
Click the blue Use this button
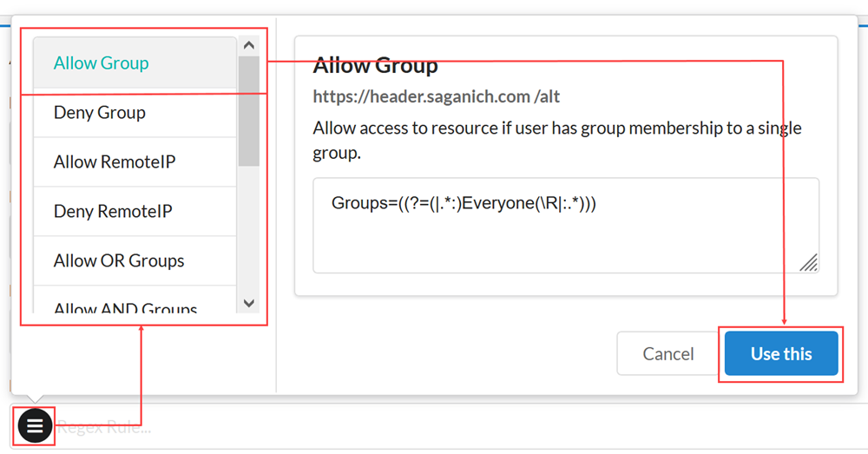coord(781,354)
